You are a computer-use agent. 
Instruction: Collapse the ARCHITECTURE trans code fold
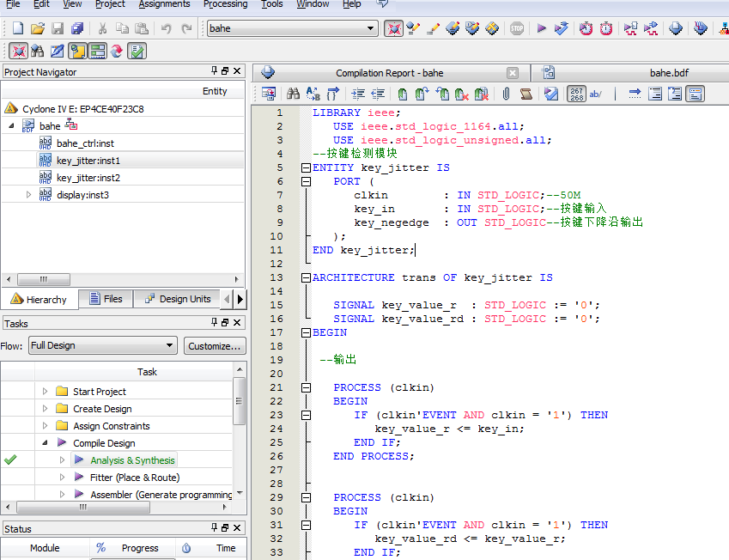pyautogui.click(x=306, y=277)
